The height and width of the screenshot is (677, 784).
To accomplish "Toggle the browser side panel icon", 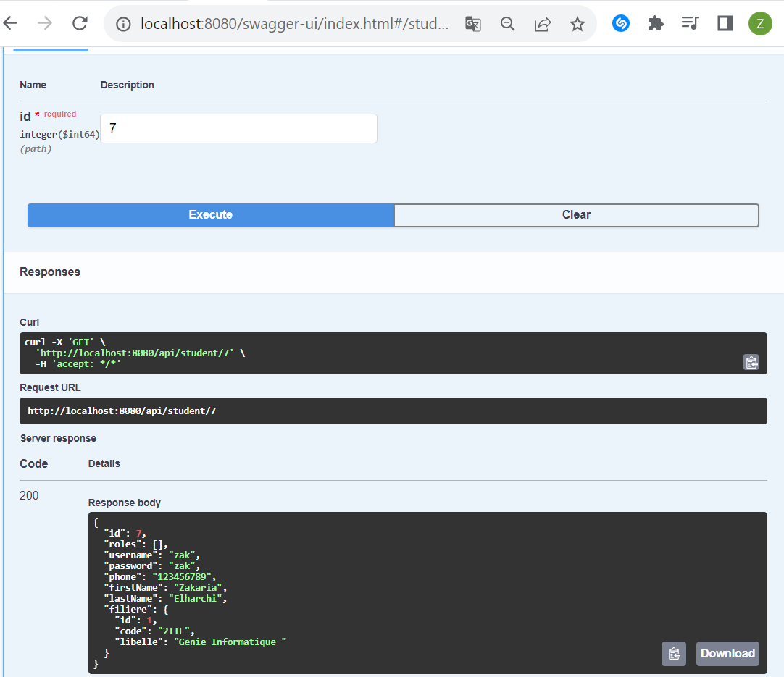I will tap(725, 23).
